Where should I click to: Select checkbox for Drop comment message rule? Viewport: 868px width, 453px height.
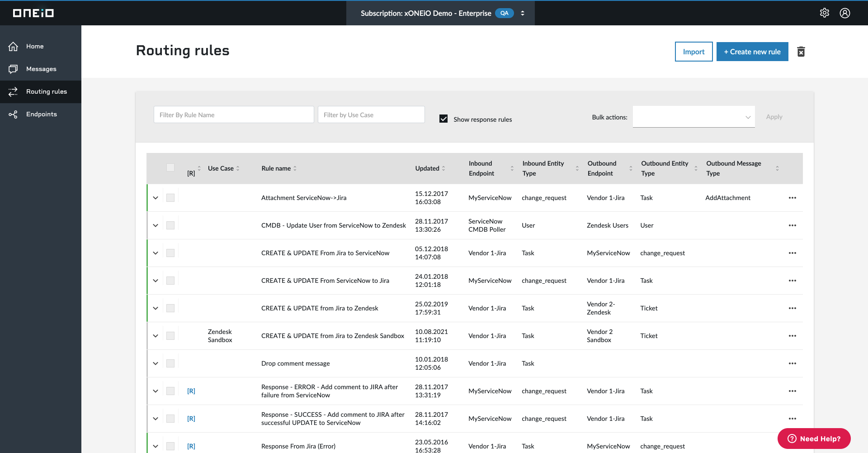click(170, 363)
